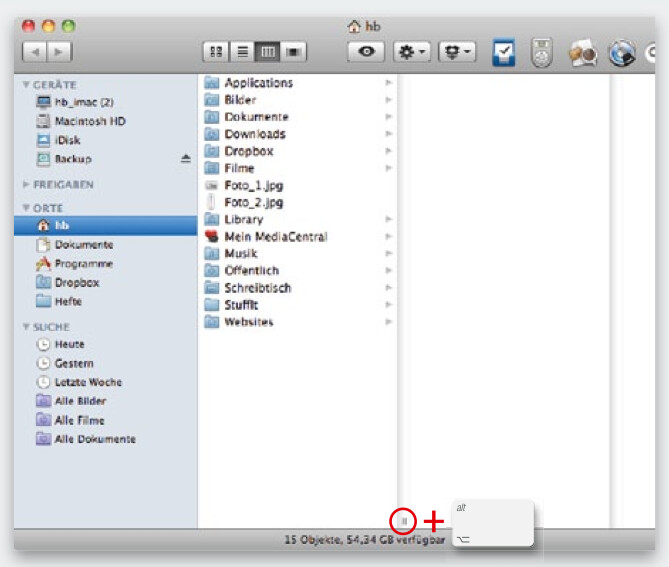Click the status bar text 15 Objekte

click(x=312, y=540)
